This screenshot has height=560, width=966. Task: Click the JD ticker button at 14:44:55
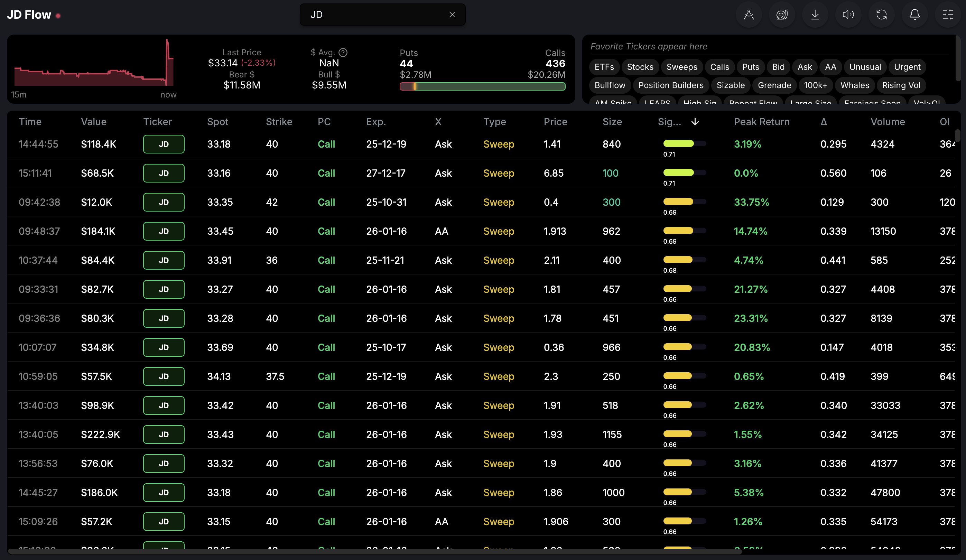(x=164, y=144)
